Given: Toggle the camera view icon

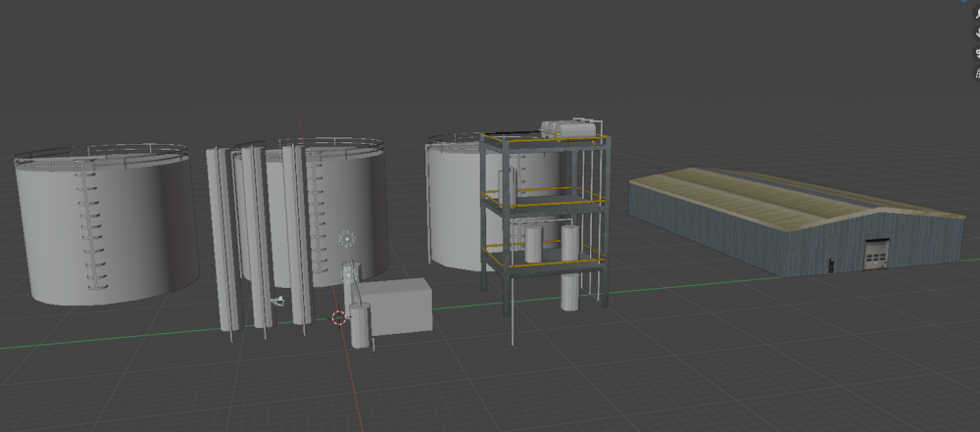Looking at the screenshot, I should pyautogui.click(x=977, y=54).
